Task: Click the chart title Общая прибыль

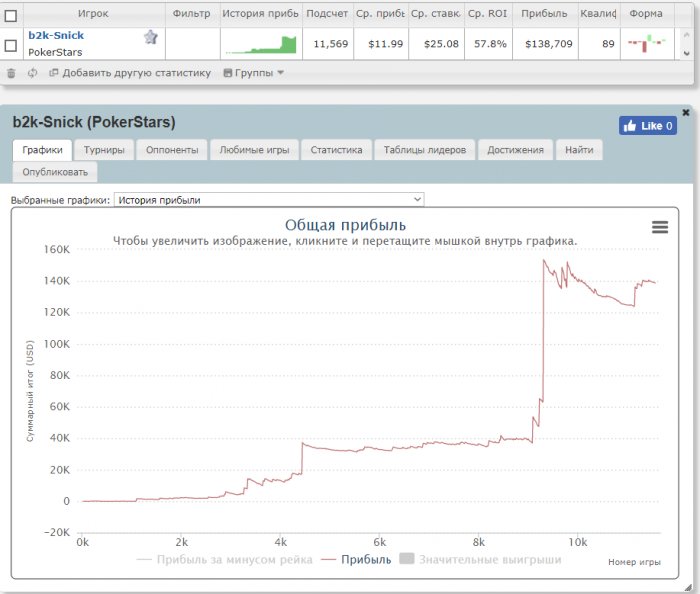Action: [x=345, y=225]
